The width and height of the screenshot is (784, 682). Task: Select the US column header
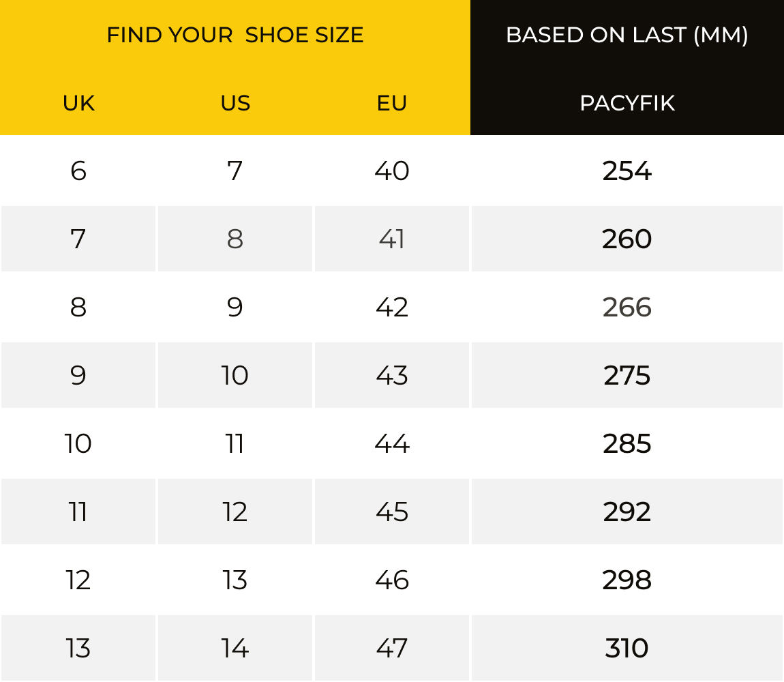pyautogui.click(x=235, y=103)
